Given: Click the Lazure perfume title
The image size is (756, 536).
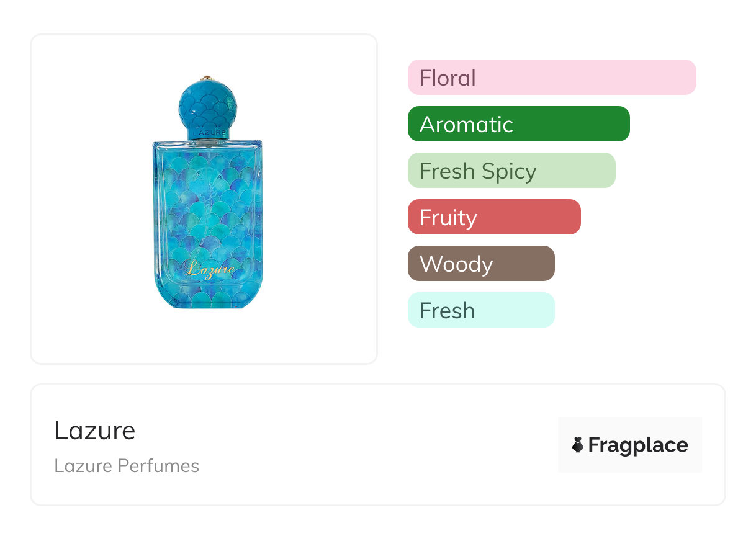Looking at the screenshot, I should pos(94,431).
